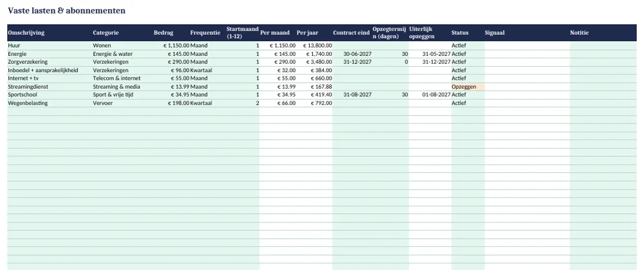Select the Huur description cell
This screenshot has height=270, width=644.
pos(50,46)
